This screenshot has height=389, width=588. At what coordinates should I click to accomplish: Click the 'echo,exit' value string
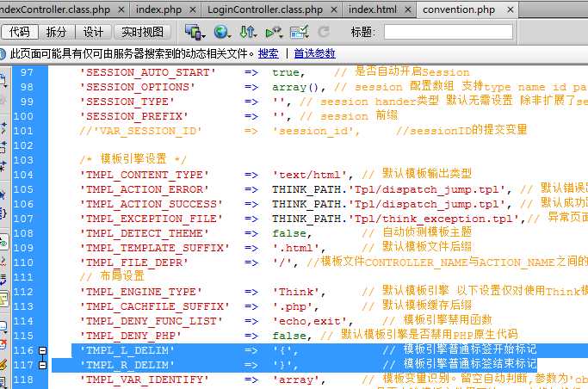coord(310,321)
